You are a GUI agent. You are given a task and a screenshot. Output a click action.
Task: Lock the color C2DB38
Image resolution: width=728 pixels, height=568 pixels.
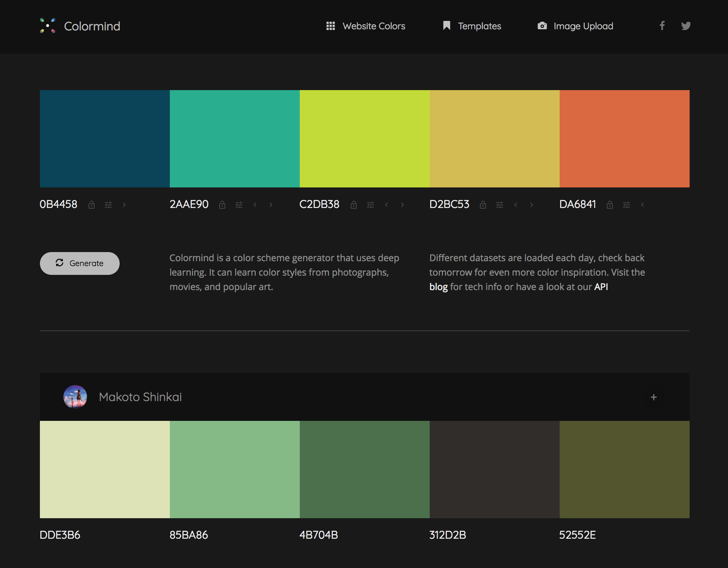[x=354, y=205]
